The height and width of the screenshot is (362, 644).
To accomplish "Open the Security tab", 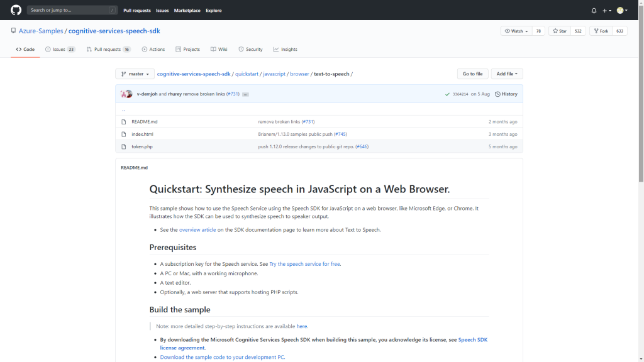I will coord(250,49).
